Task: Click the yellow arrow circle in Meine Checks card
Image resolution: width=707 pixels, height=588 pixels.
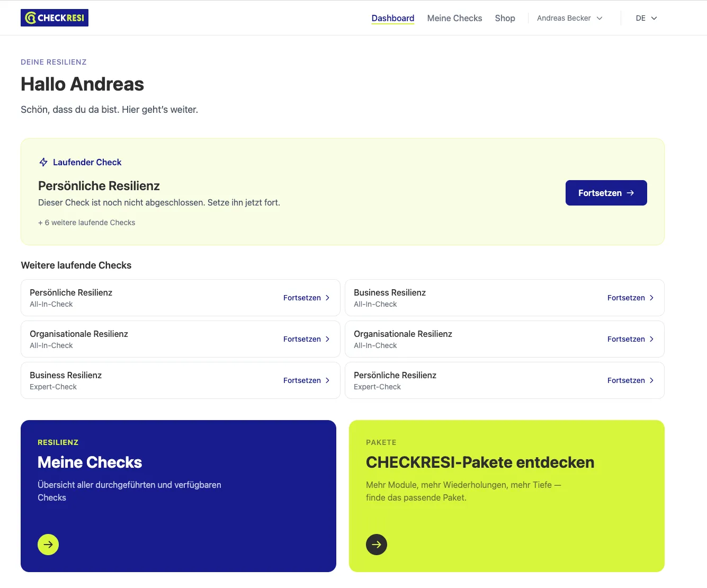Action: click(48, 545)
